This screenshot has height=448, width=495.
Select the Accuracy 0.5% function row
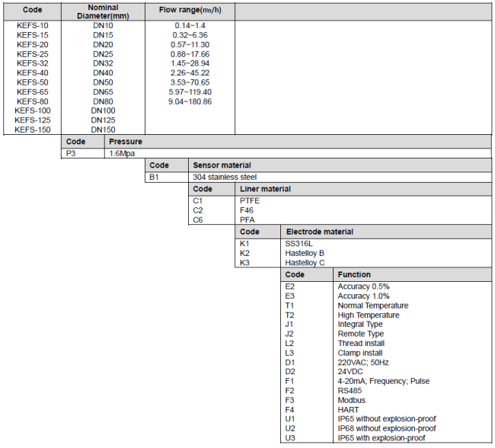tap(363, 286)
